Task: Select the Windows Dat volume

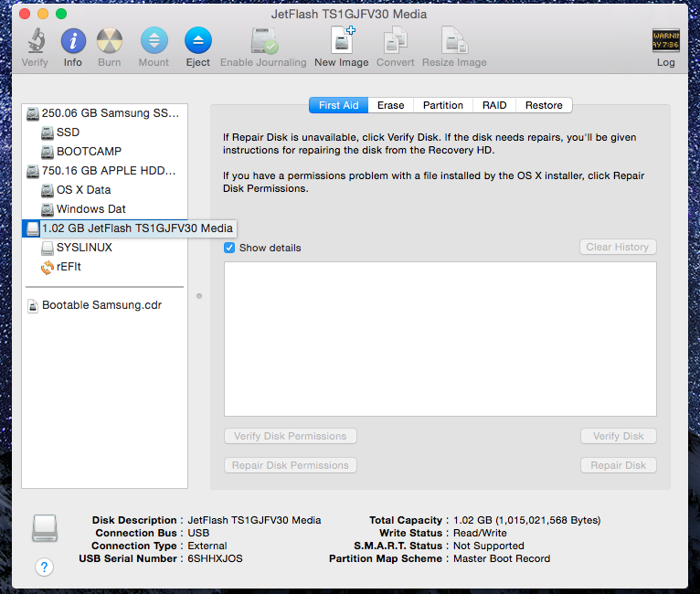Action: [x=104, y=209]
